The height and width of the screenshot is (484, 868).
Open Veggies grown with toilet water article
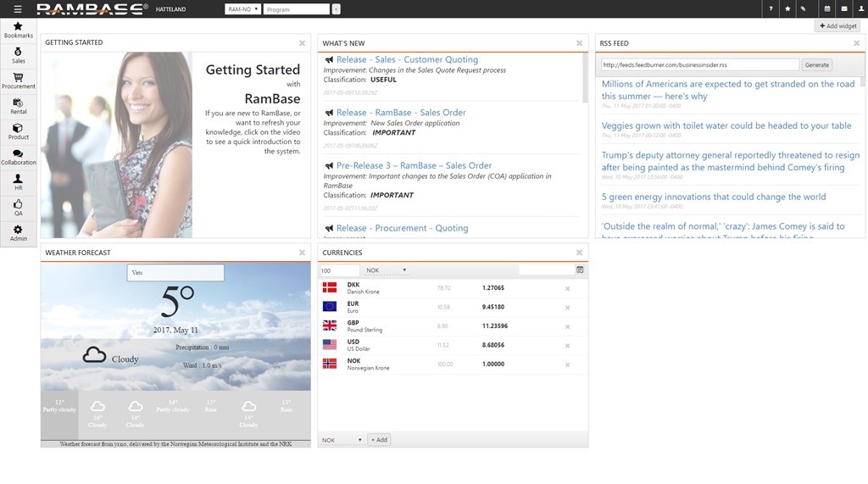click(726, 125)
